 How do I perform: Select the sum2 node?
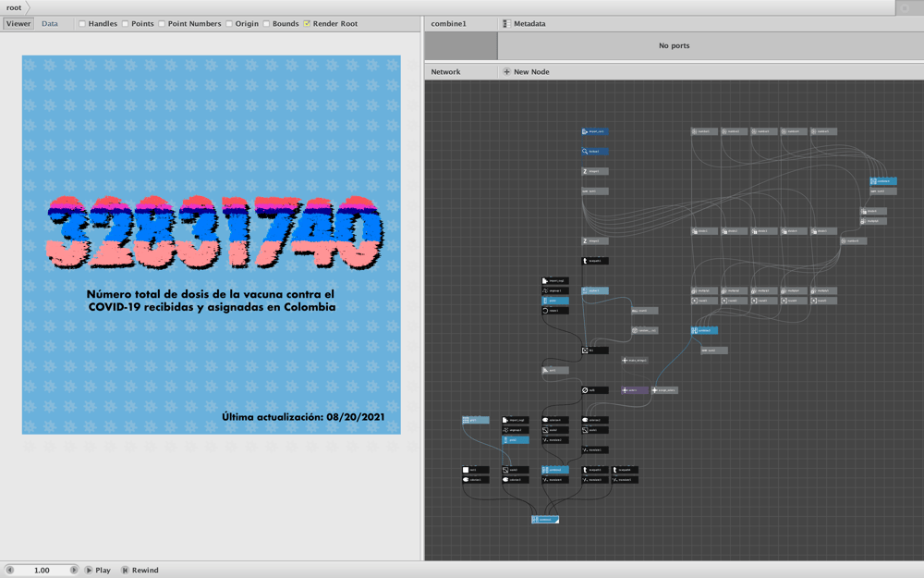click(x=714, y=350)
